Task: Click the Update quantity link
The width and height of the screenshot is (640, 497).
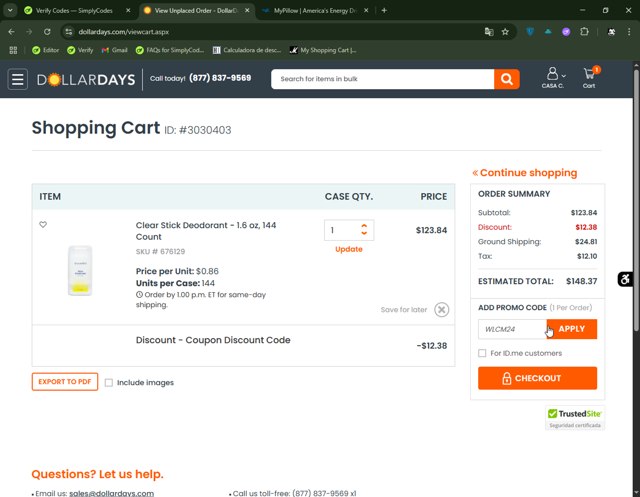Action: (x=349, y=249)
